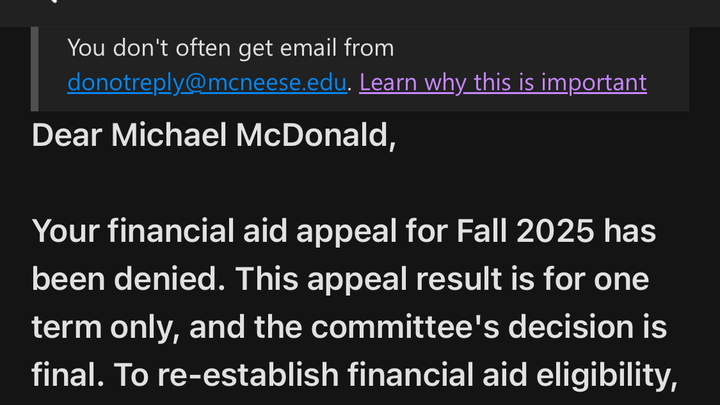Click the "Learn why this is important" link

503,82
